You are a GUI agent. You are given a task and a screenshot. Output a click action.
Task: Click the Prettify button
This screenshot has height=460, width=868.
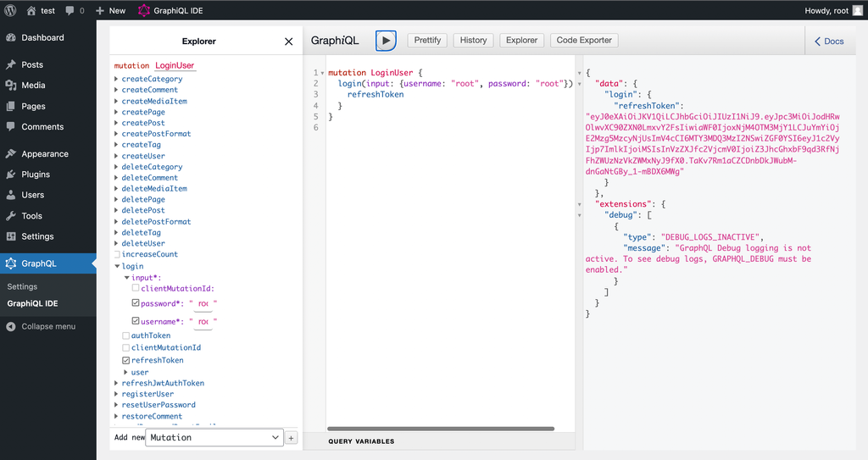coord(427,41)
